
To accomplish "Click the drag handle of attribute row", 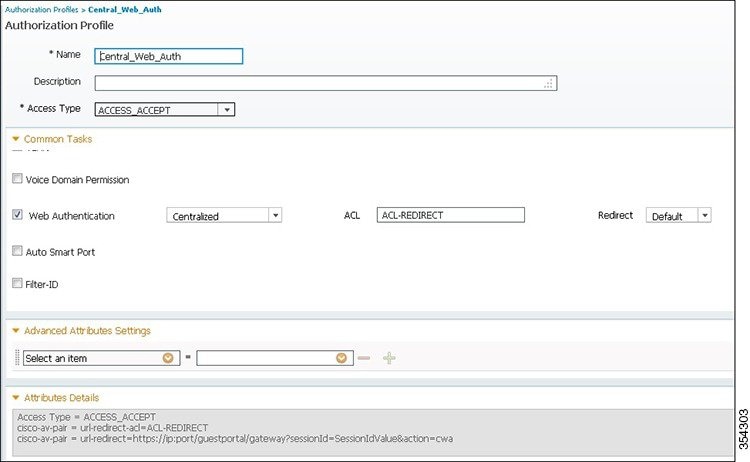I will tap(17, 358).
